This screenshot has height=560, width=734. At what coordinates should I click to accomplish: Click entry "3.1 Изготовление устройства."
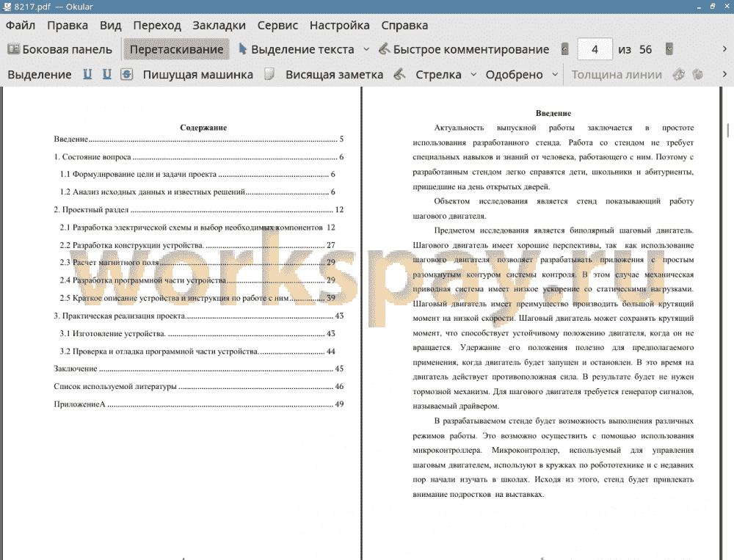pos(197,333)
